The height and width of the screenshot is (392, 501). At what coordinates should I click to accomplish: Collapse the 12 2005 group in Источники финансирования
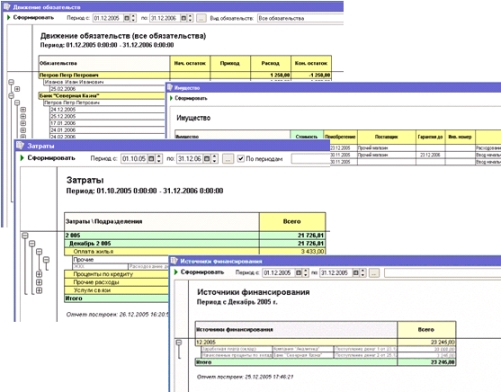[x=179, y=342]
